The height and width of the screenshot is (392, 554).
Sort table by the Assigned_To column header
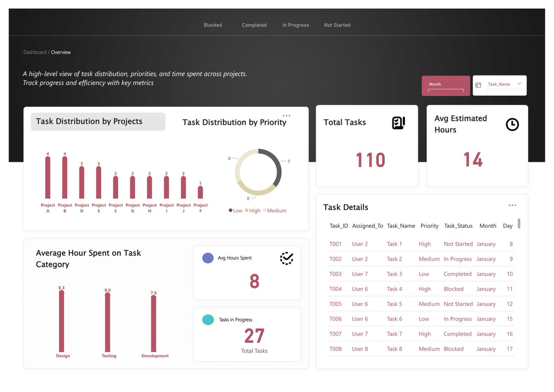pyautogui.click(x=367, y=226)
